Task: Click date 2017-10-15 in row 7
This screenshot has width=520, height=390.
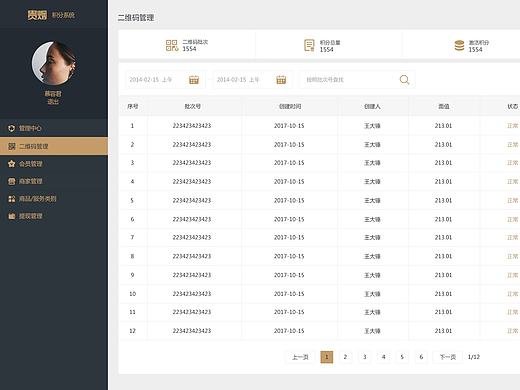Action: (289, 237)
